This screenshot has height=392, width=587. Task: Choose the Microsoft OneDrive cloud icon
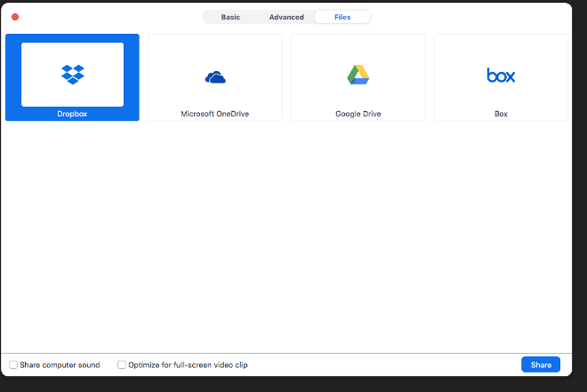[215, 77]
